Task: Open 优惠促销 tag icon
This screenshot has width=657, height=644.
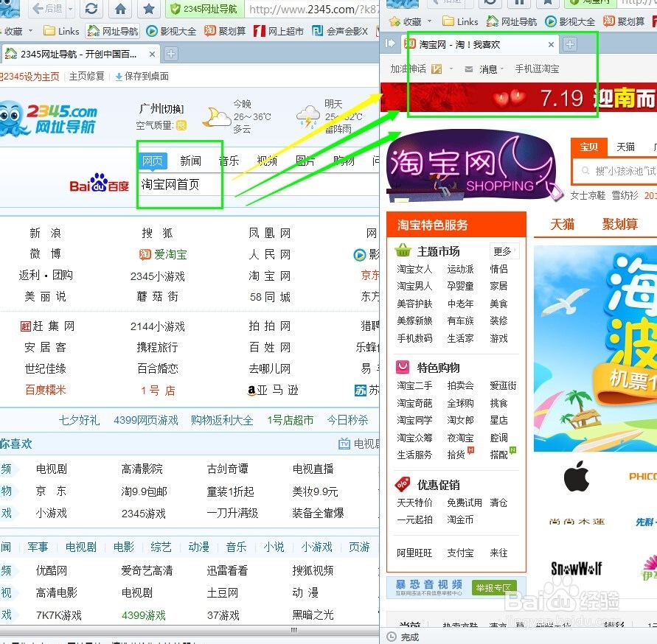Action: [403, 484]
